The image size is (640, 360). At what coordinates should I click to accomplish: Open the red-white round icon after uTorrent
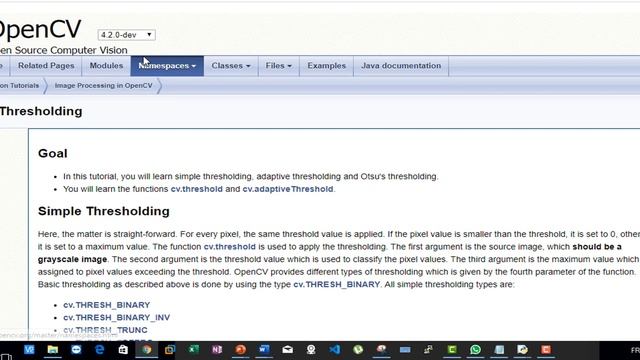pos(381,350)
